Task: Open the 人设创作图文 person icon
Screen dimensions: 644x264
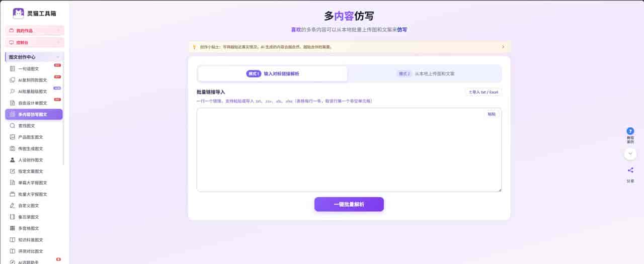Action: [x=13, y=160]
